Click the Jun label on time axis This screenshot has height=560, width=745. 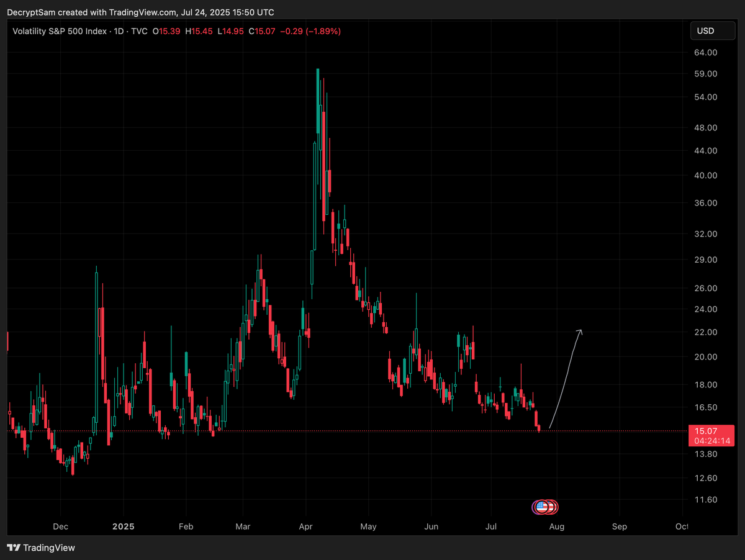pos(431,526)
